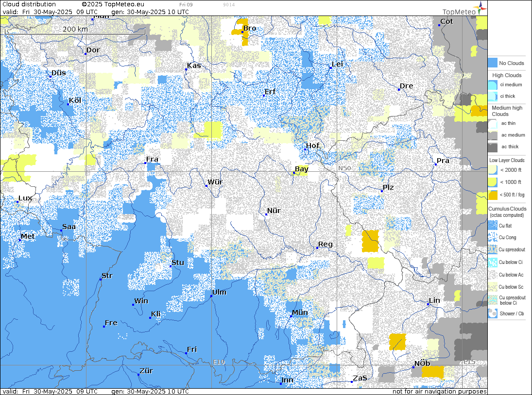Screen dimensions: 532x395
Task: Click the E10 longitude label
Action: [x=219, y=362]
